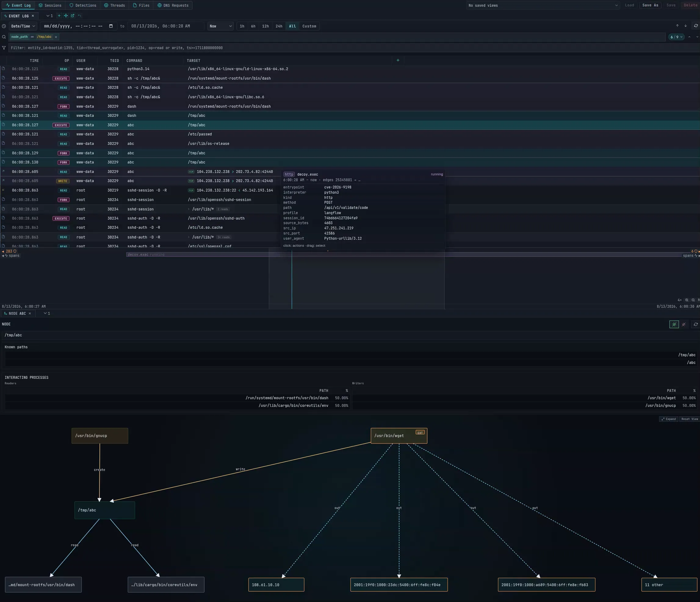Image resolution: width=700 pixels, height=602 pixels.
Task: Click the /tmp/abc graph node
Action: tap(105, 510)
